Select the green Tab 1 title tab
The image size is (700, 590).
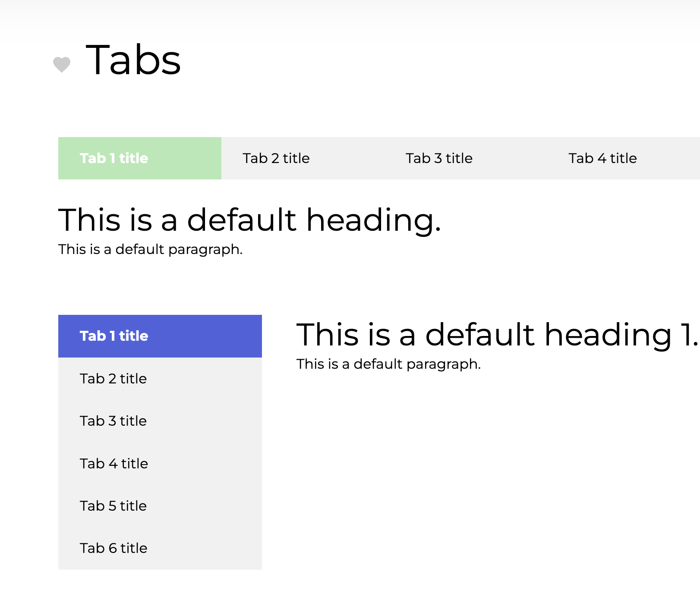139,158
